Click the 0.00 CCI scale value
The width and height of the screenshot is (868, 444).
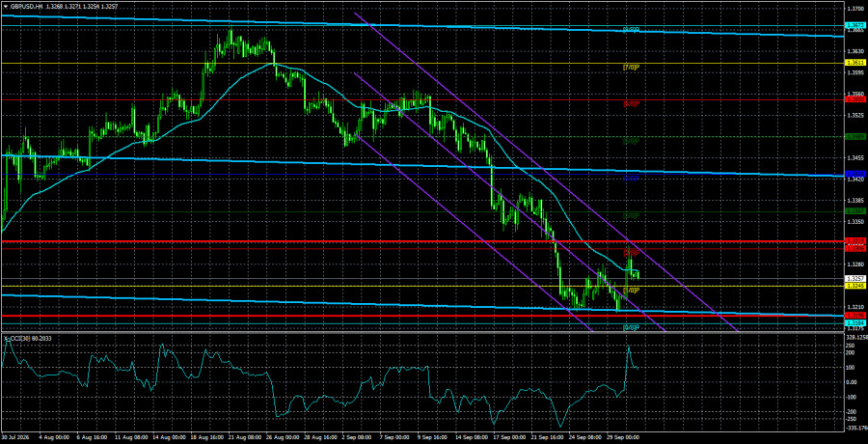852,382
